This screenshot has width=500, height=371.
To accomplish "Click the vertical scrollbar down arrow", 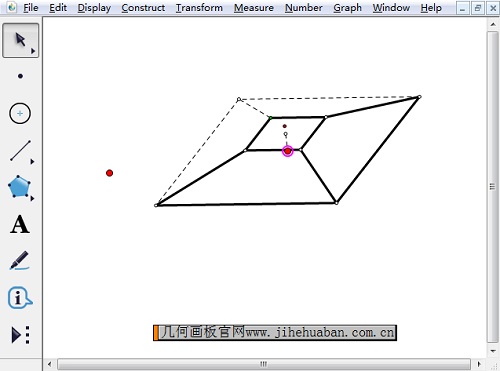I will 493,351.
